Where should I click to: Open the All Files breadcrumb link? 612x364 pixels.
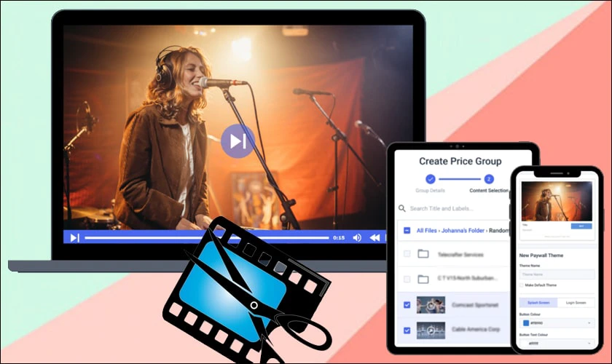(x=427, y=231)
